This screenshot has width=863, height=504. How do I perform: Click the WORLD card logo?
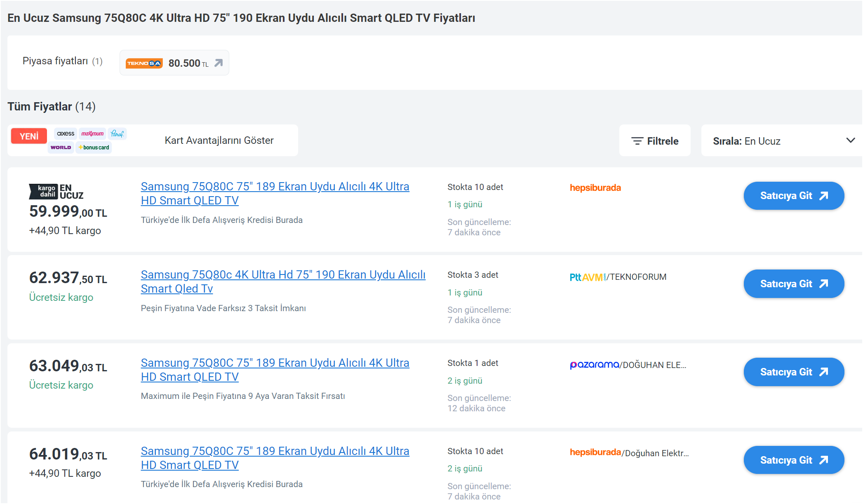pos(61,147)
